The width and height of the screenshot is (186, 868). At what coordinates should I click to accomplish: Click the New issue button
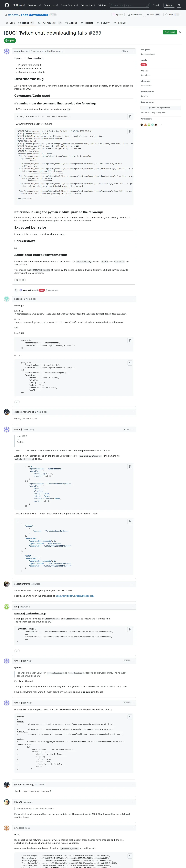170,32
